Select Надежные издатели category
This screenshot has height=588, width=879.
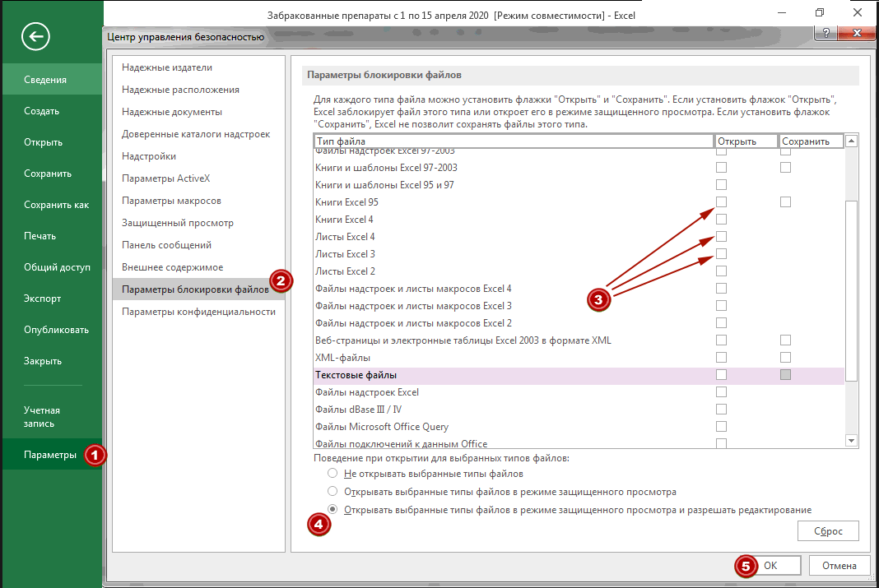[198, 67]
